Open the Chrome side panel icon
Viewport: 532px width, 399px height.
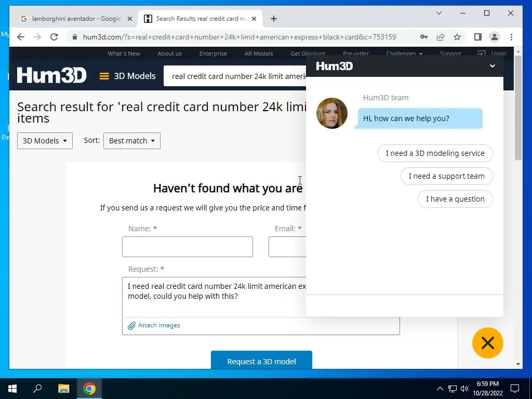pyautogui.click(x=478, y=37)
